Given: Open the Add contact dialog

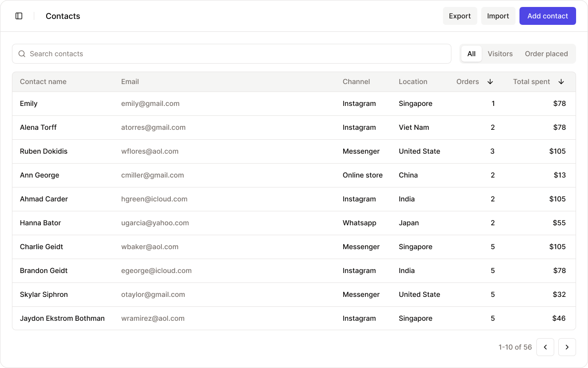Looking at the screenshot, I should click(547, 15).
